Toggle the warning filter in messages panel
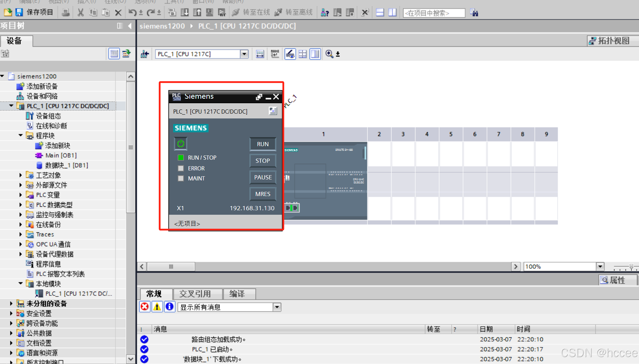Screen dimensions: 639x364 (157, 307)
